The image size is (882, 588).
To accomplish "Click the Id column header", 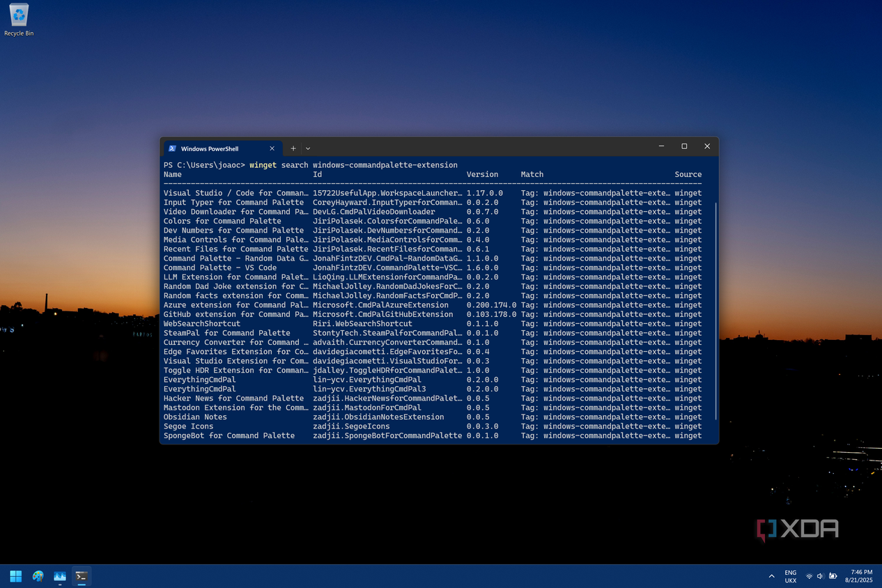I will 317,175.
